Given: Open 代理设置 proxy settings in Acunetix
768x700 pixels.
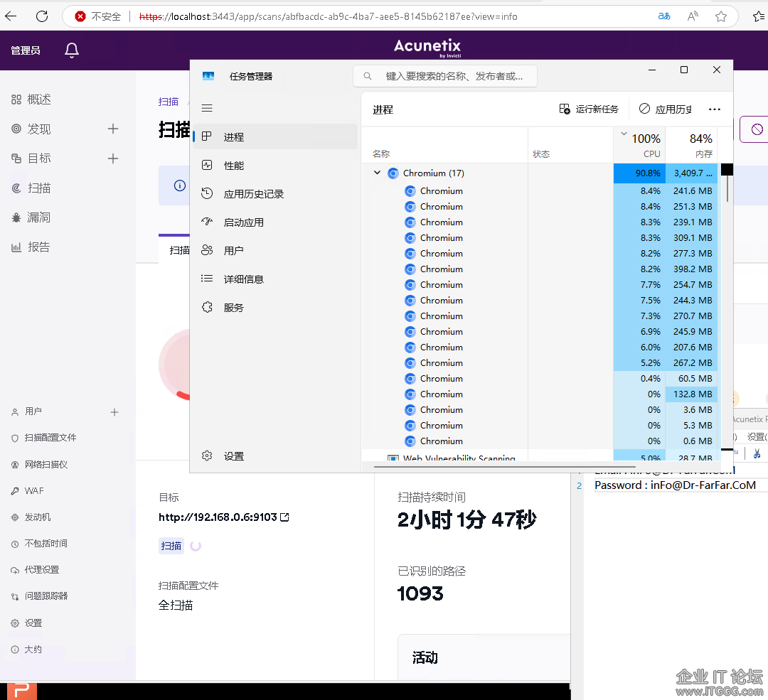Looking at the screenshot, I should pyautogui.click(x=36, y=570).
